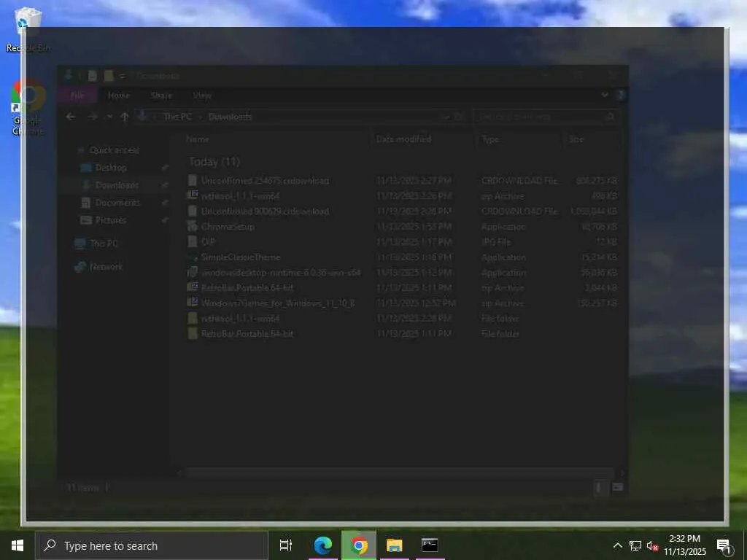
Task: Select Downloads in the navigation pane
Action: pyautogui.click(x=117, y=185)
